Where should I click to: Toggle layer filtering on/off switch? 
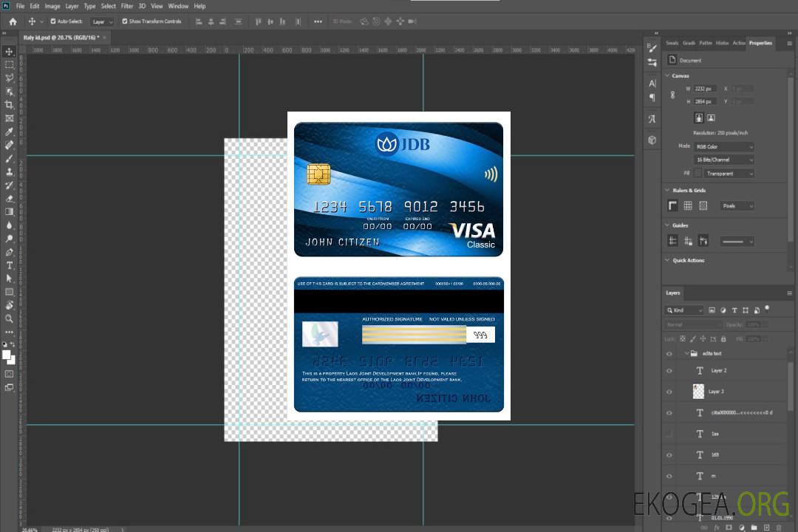767,309
